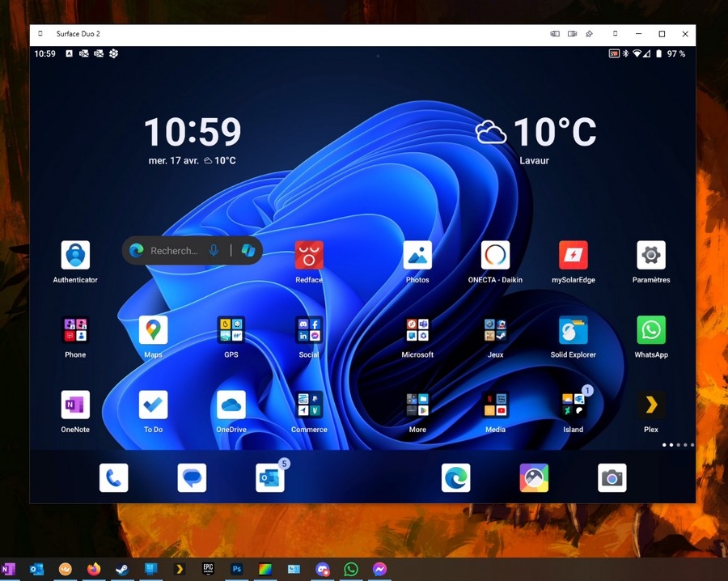Launch the Redface app
Viewport: 728px width, 581px height.
309,256
